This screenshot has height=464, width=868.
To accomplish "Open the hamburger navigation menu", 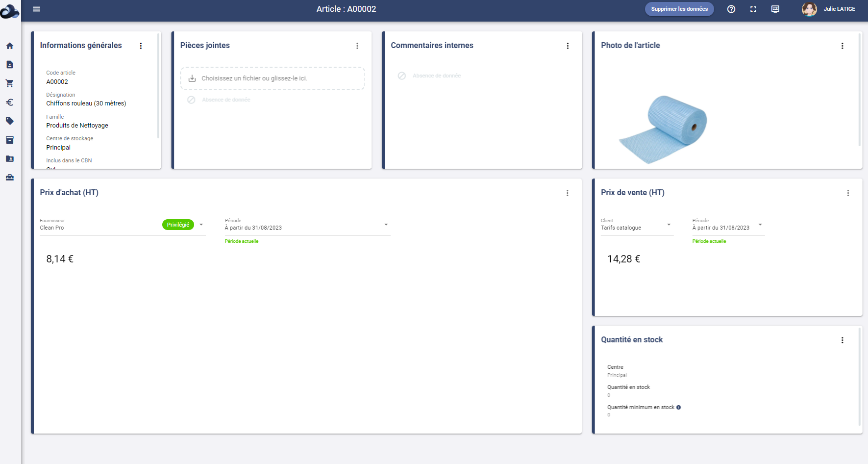I will click(x=36, y=9).
